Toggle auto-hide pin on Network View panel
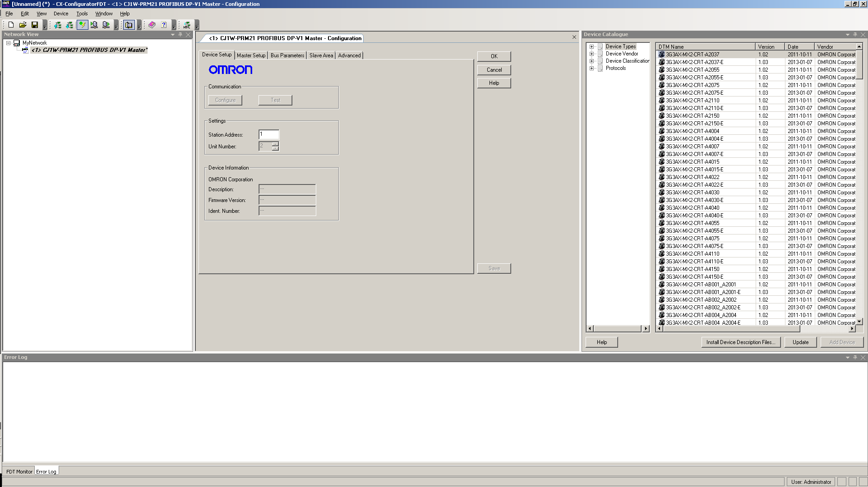 (180, 34)
